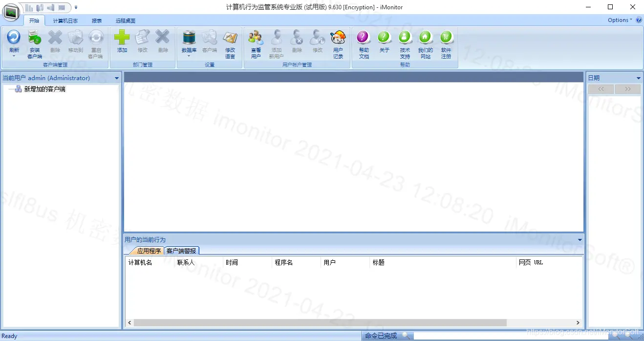Click the search magnifier icon in status bar
Image resolution: width=644 pixels, height=341 pixels.
coord(406,336)
